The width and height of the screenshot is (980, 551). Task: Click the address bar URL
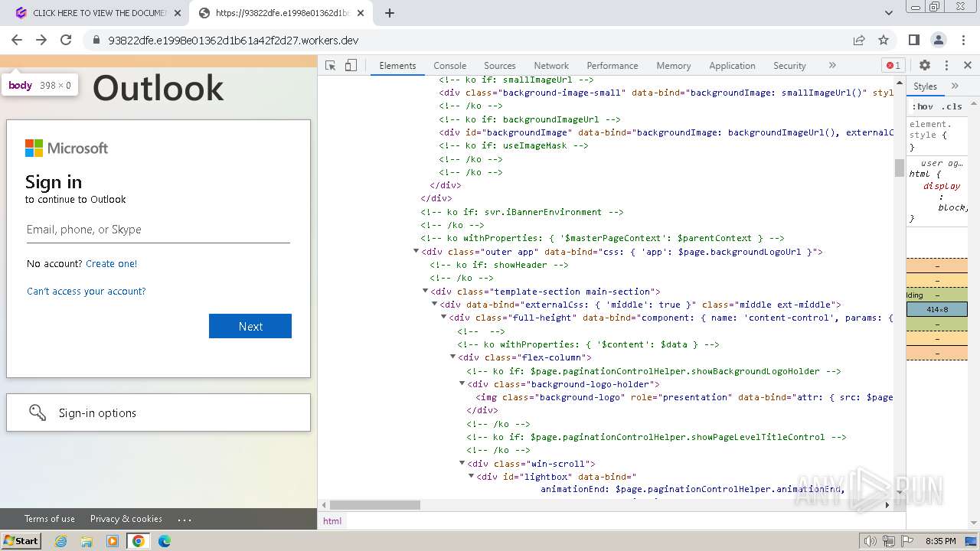[x=234, y=40]
